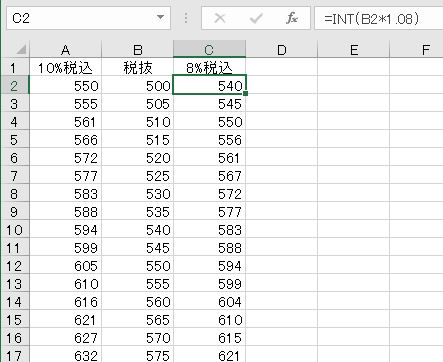
Task: Click the fill handle of cell C2
Action: pyautogui.click(x=246, y=94)
